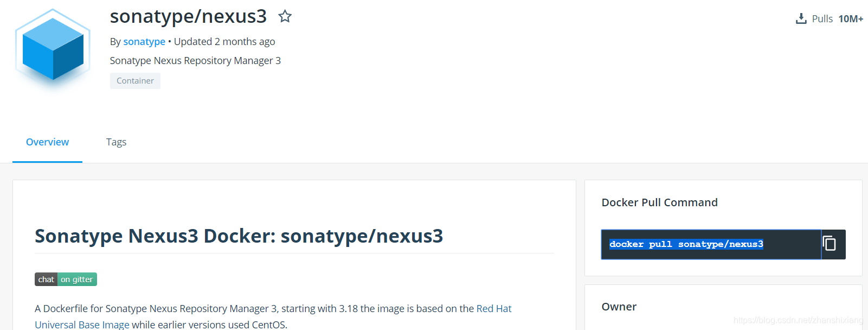Select the highlighted docker pull command text
Image resolution: width=868 pixels, height=330 pixels.
click(x=686, y=244)
